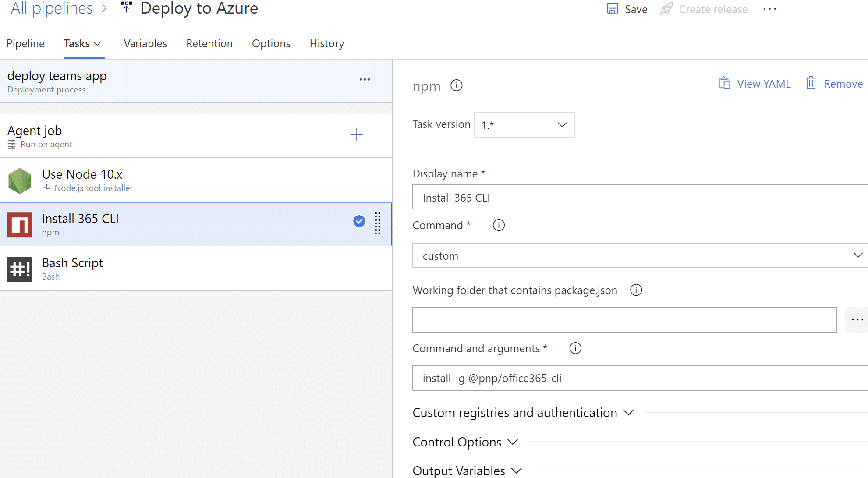Image resolution: width=868 pixels, height=478 pixels.
Task: Click the View YAML link
Action: tap(764, 84)
